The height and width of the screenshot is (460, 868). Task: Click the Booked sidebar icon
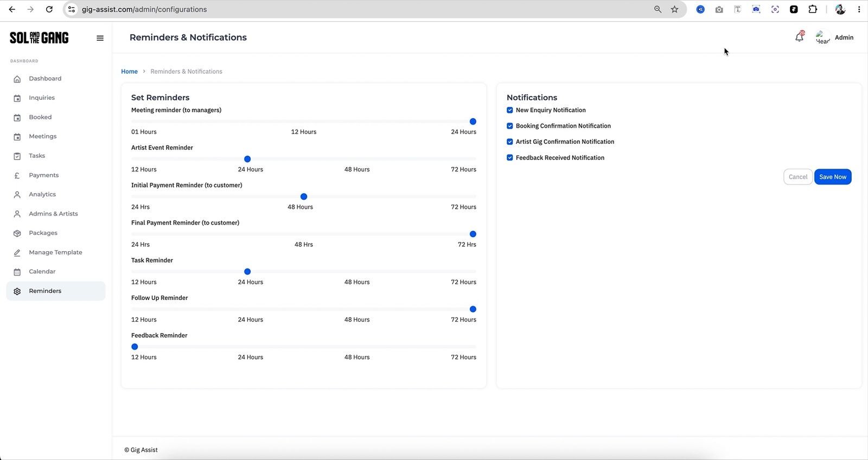point(17,117)
